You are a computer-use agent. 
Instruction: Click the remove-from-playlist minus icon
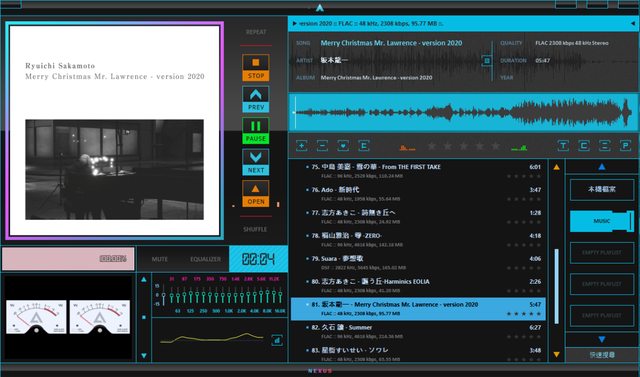[322, 146]
